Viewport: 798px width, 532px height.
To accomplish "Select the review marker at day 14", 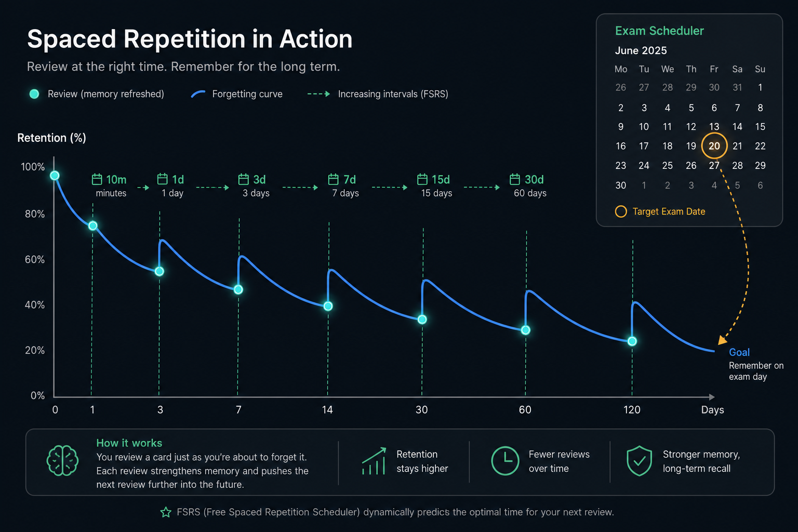I will (328, 306).
